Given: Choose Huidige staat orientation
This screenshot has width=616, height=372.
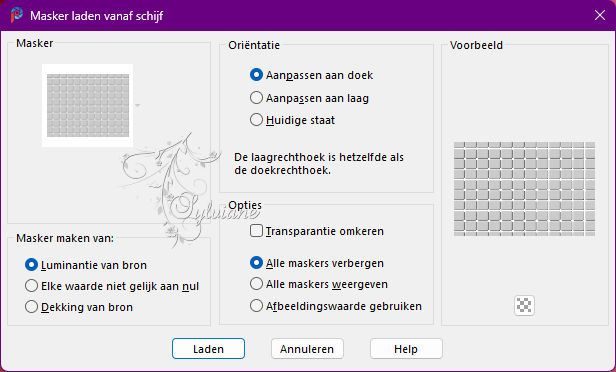Looking at the screenshot, I should point(293,120).
